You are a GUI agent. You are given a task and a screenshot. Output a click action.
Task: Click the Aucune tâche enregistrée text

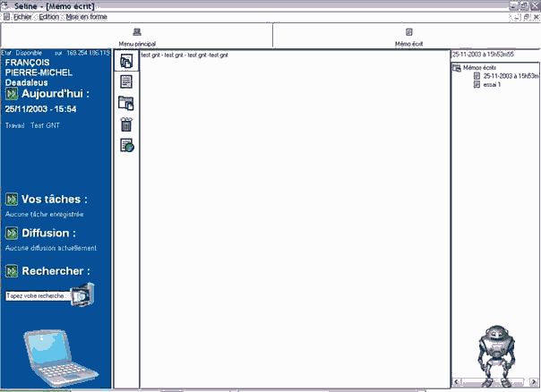coord(44,215)
